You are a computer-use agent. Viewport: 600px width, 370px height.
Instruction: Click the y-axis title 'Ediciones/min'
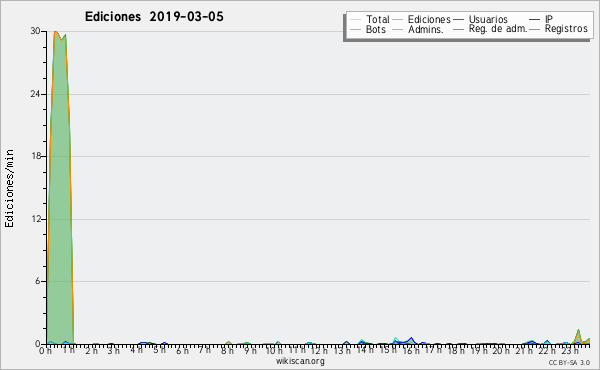9,188
